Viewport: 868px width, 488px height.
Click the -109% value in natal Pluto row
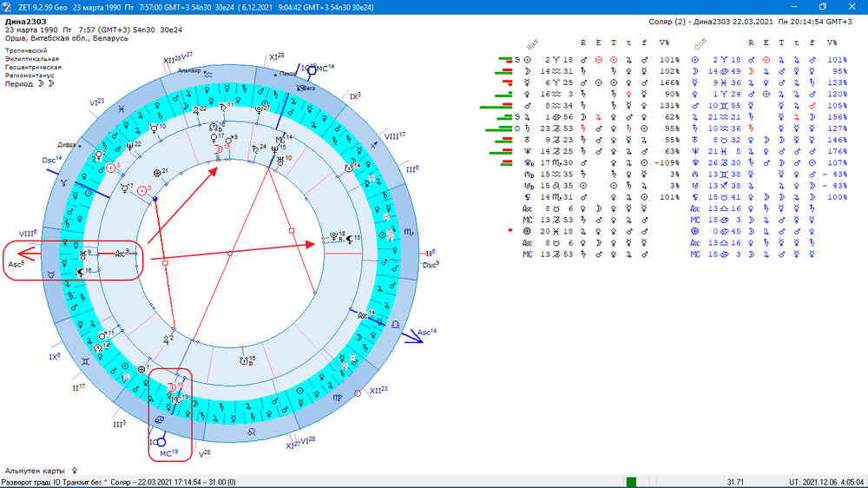click(667, 163)
